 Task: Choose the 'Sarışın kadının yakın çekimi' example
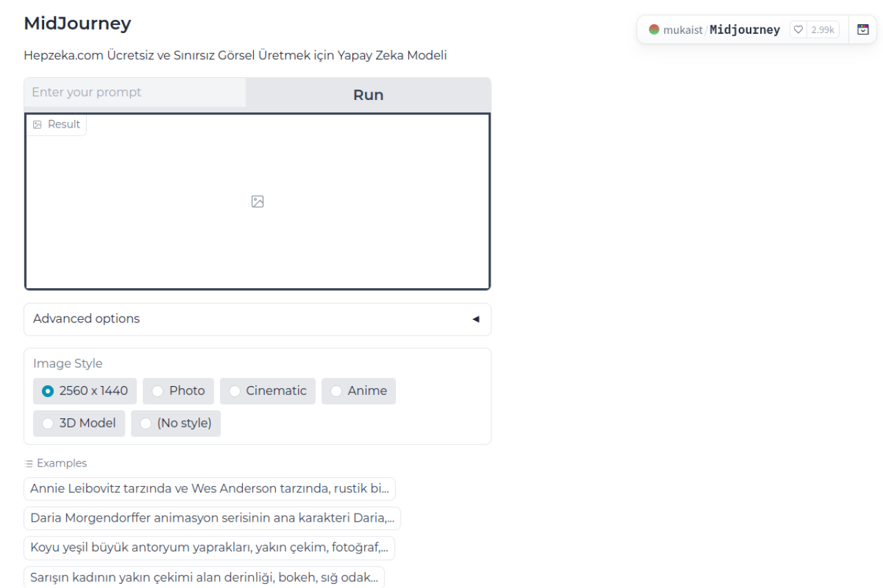pyautogui.click(x=204, y=577)
